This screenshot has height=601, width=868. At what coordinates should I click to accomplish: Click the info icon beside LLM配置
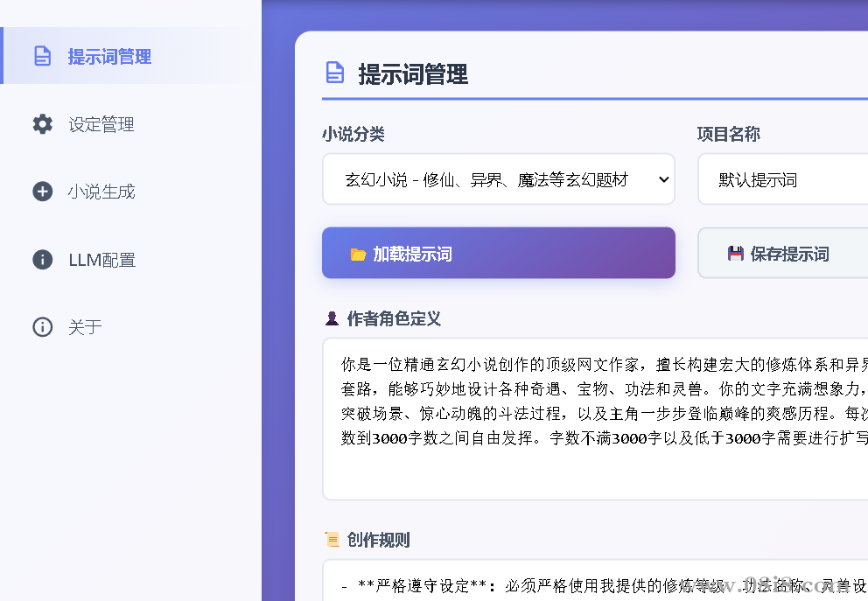(43, 259)
